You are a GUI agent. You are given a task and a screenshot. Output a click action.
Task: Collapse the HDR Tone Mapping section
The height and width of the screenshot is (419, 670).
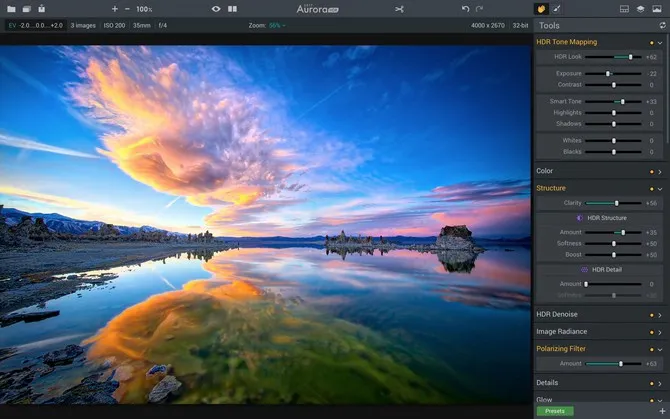[x=660, y=43]
